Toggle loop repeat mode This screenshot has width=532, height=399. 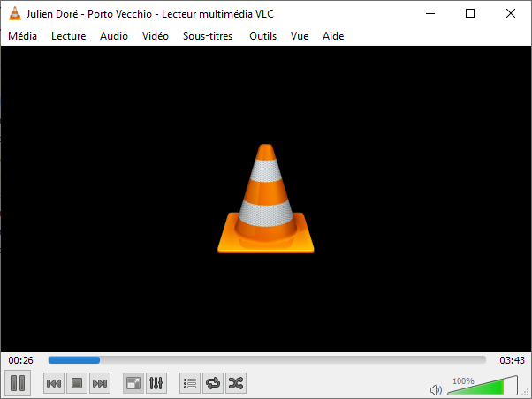coord(213,383)
